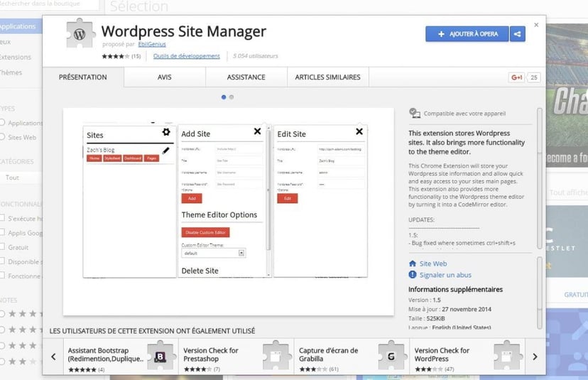Click the G+1 button
The image size is (588, 380).
point(516,77)
